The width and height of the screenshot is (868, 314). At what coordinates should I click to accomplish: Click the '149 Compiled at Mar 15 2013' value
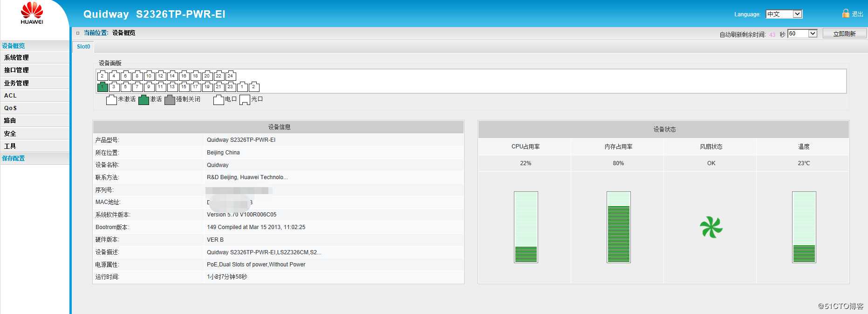[256, 227]
